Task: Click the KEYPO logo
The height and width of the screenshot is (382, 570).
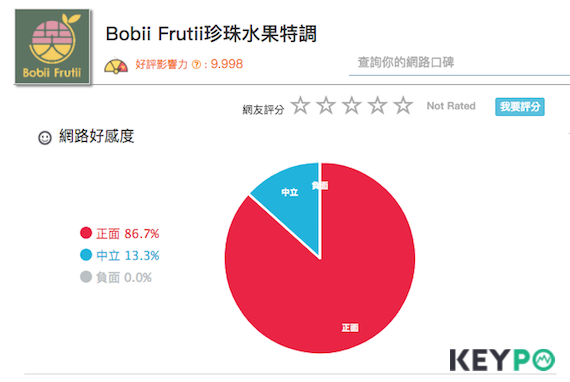Action: click(502, 360)
